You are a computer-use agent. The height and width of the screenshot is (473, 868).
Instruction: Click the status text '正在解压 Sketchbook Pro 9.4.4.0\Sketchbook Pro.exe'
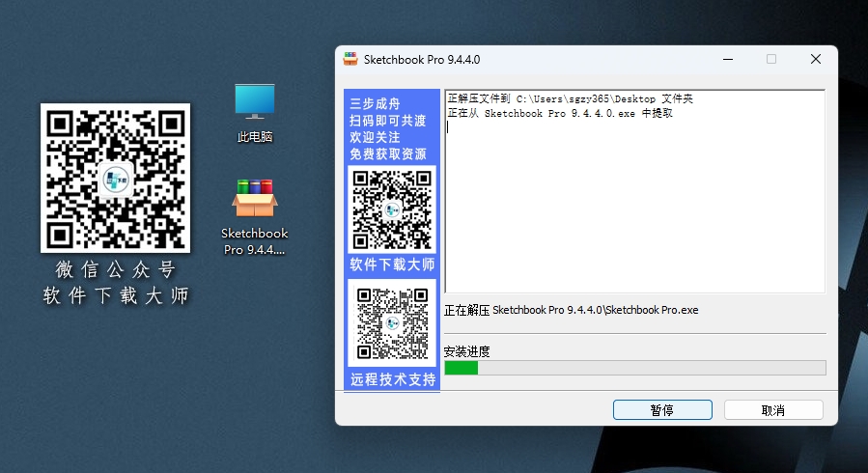click(x=572, y=311)
